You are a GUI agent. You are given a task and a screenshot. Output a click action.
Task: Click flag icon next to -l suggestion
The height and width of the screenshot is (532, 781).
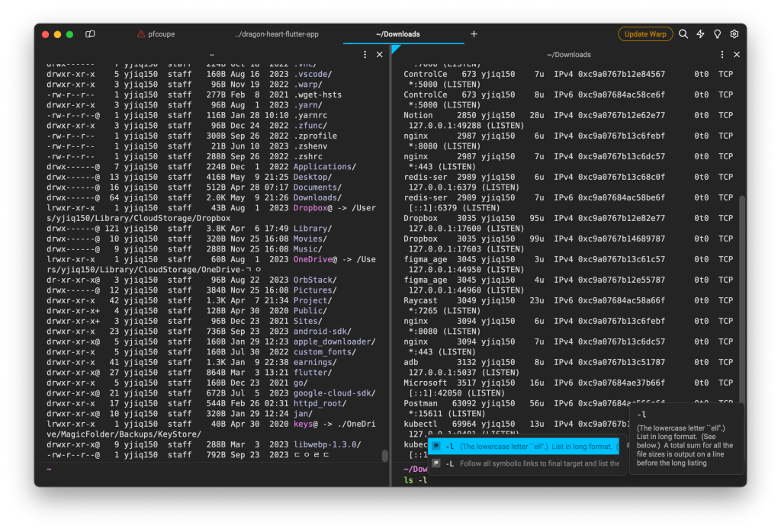(436, 447)
